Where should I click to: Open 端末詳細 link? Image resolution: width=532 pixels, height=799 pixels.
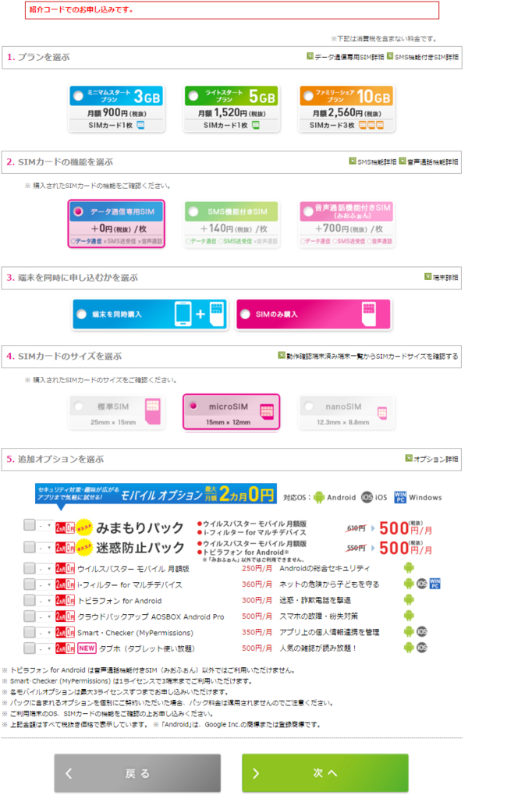click(442, 277)
